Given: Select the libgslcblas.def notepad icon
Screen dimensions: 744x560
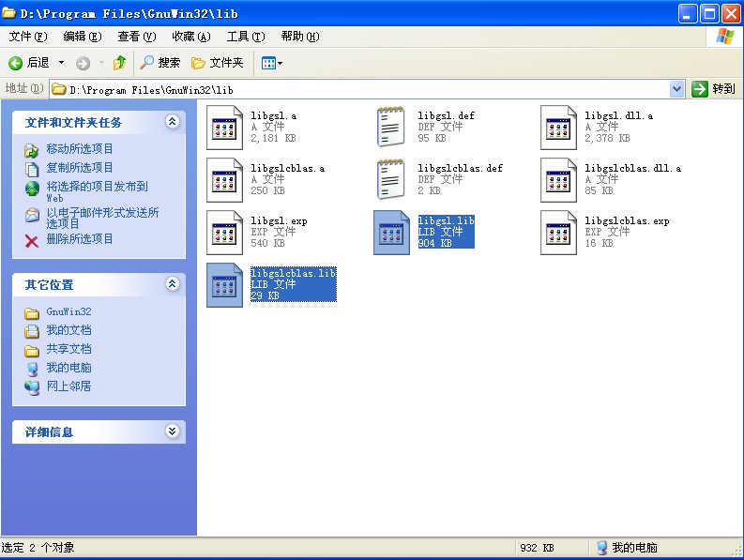Looking at the screenshot, I should click(391, 179).
